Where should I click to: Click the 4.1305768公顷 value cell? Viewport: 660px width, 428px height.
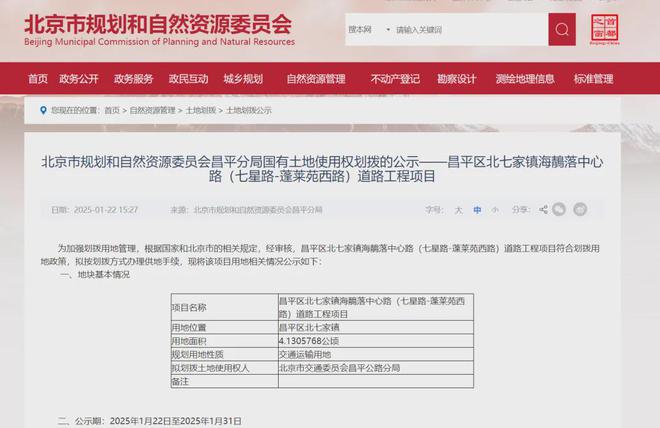(376, 341)
